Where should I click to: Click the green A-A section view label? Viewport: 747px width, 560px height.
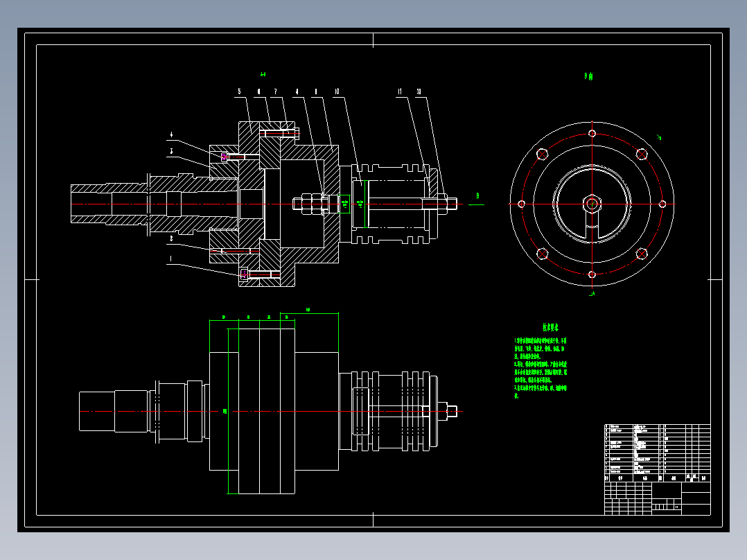click(263, 74)
